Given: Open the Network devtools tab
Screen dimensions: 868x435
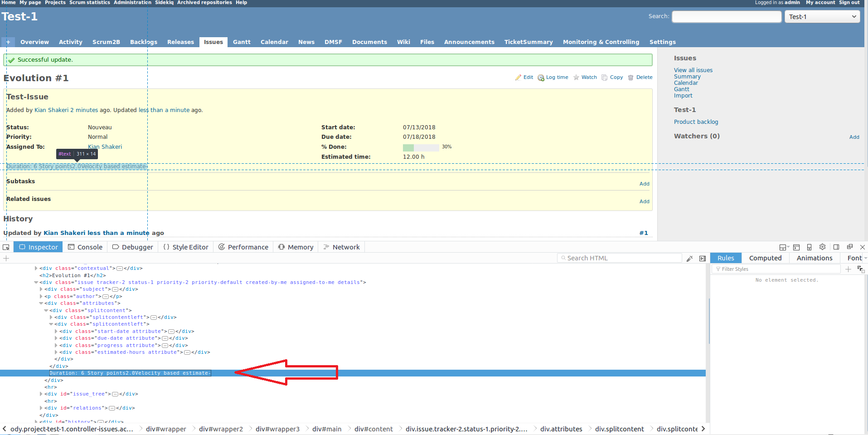Looking at the screenshot, I should click(342, 247).
